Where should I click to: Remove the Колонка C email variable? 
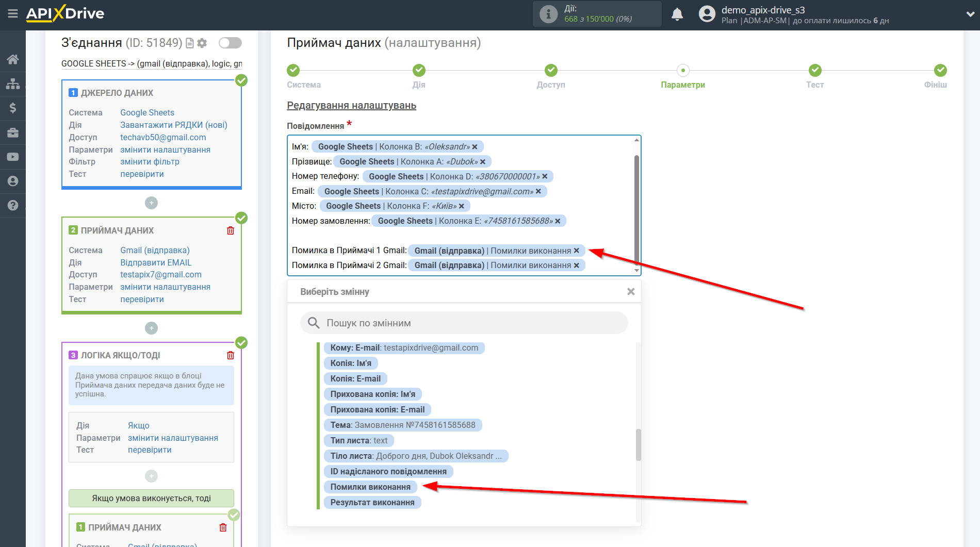coord(538,191)
